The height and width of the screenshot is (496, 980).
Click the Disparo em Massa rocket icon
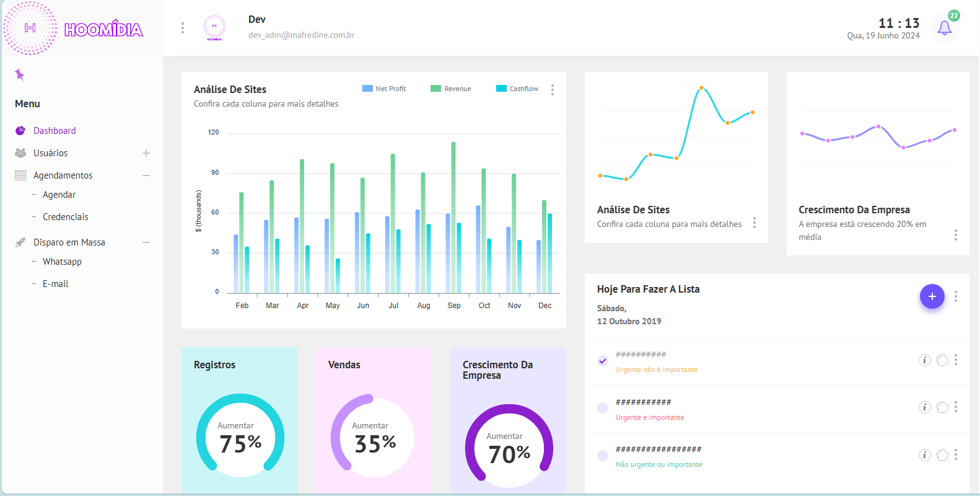(20, 242)
